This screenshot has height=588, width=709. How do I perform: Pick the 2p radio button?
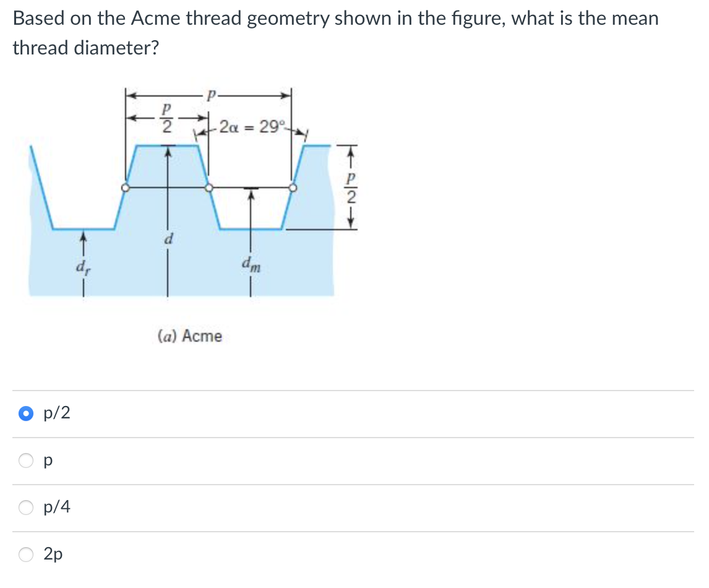point(25,555)
